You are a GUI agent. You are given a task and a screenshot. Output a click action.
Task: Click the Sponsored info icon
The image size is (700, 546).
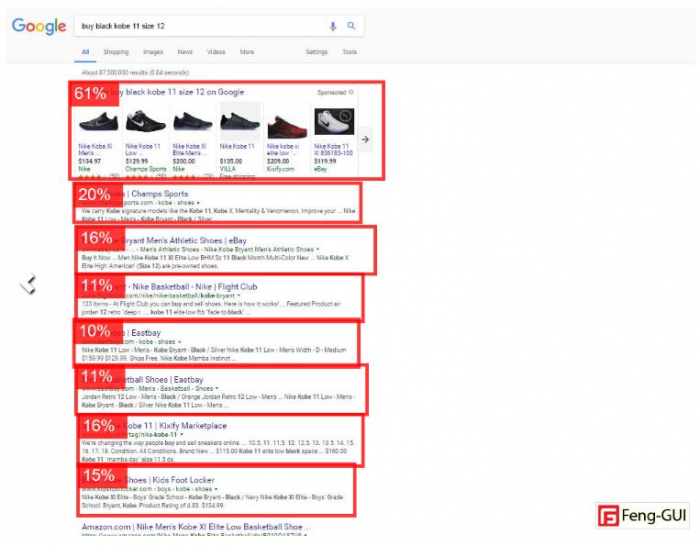[x=351, y=92]
